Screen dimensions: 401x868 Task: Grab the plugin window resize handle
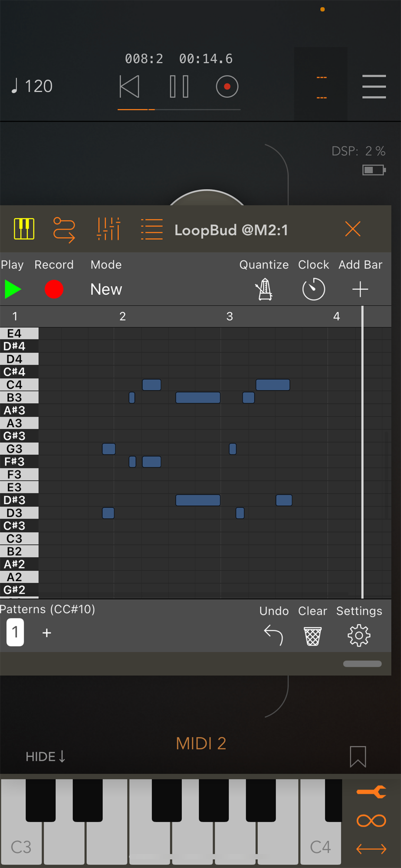[362, 664]
